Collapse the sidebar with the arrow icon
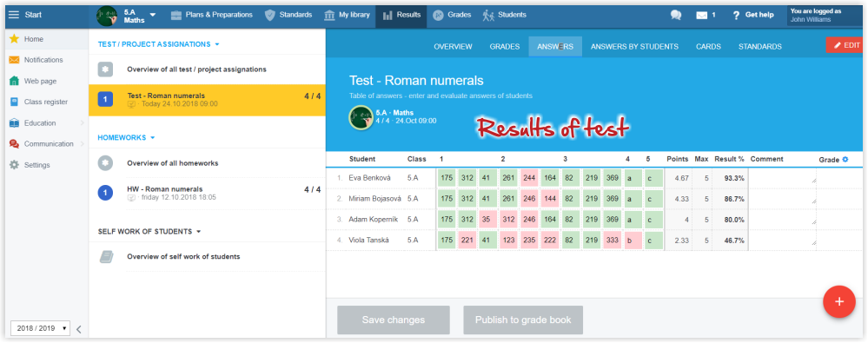Image resolution: width=868 pixels, height=343 pixels. [78, 329]
